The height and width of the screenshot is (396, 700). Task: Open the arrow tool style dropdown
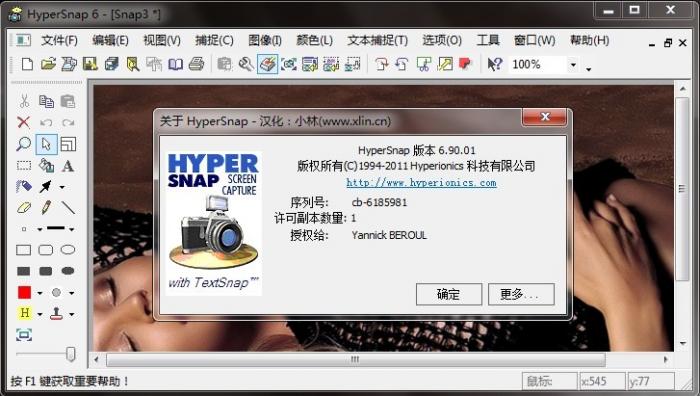(x=62, y=187)
